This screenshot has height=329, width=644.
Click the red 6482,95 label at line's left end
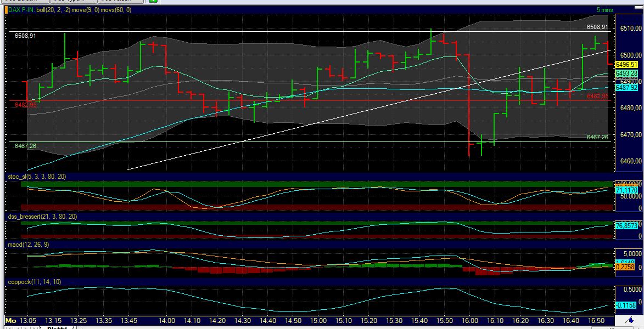25,105
